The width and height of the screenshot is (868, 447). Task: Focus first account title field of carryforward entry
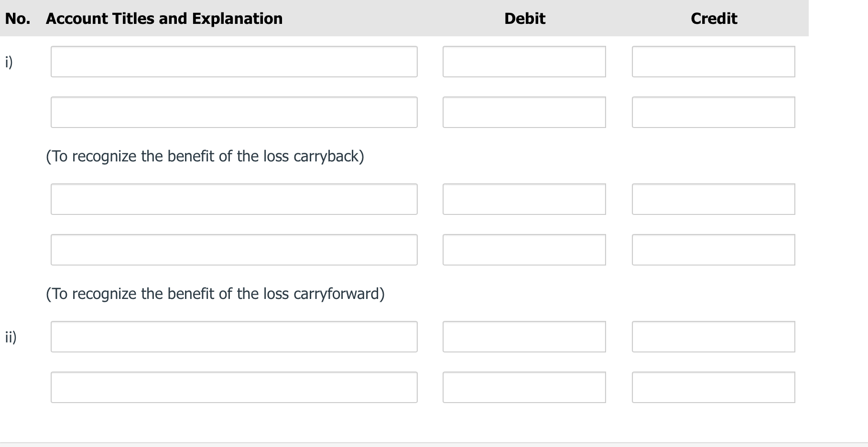tap(234, 199)
